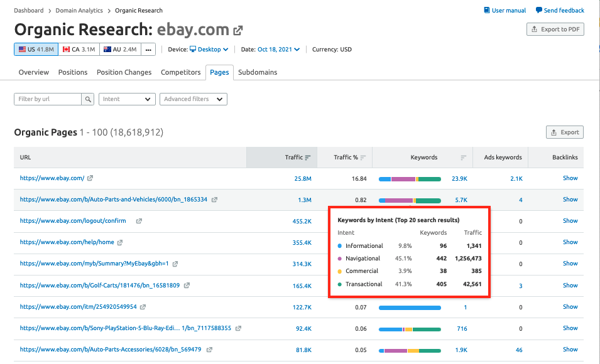Viewport: 600px width, 364px height.
Task: Click the search magnifier icon beside URL filter
Action: (87, 99)
